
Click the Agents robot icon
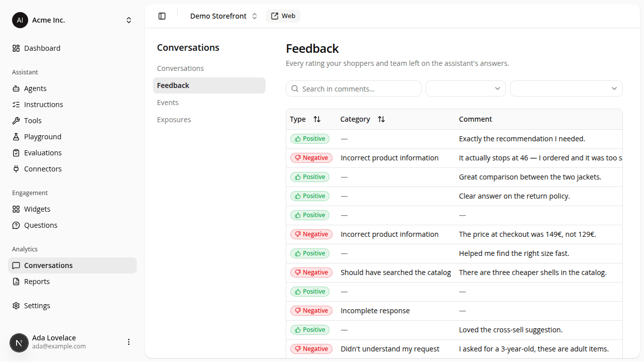pos(16,88)
